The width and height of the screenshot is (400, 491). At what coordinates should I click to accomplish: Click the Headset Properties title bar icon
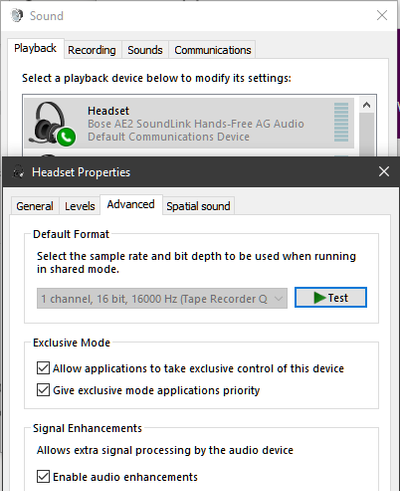(18, 172)
